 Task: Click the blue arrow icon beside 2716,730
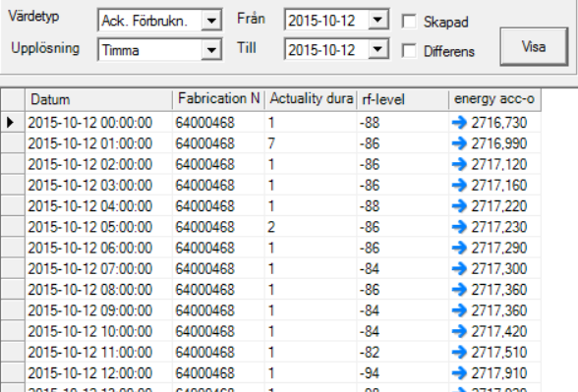tap(459, 123)
